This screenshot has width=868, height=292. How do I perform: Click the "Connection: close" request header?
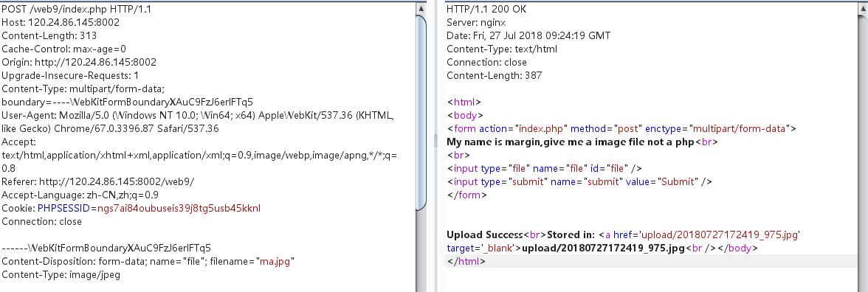(41, 222)
